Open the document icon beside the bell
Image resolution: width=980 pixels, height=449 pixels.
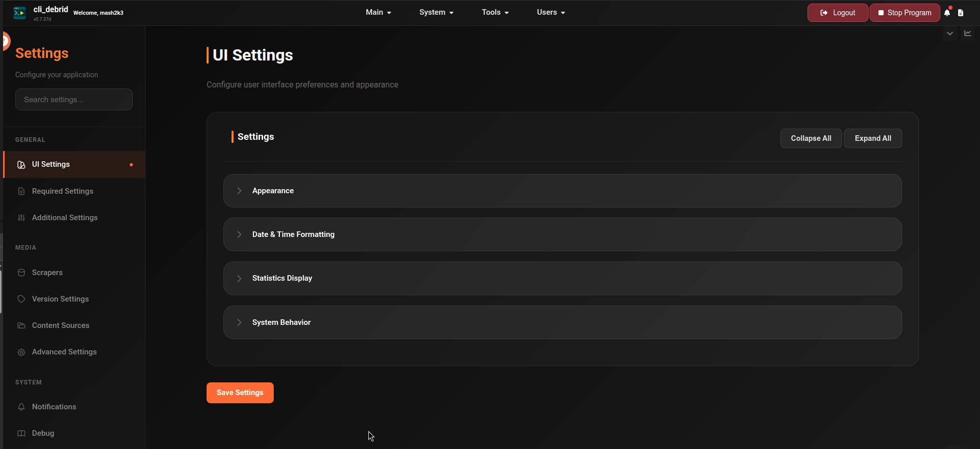tap(961, 13)
